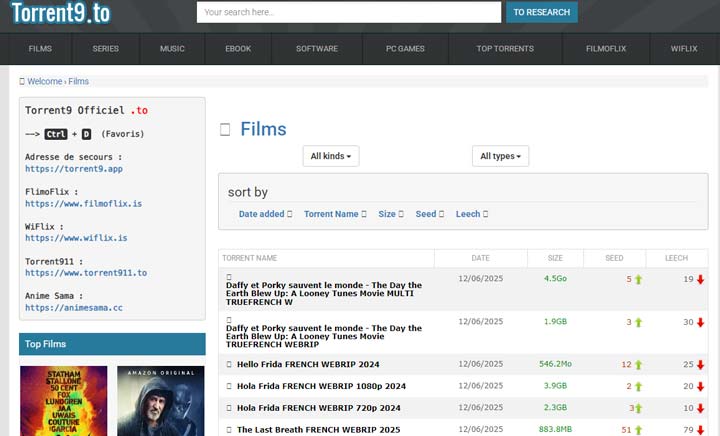Open the MUSIC navigation tab
The width and height of the screenshot is (720, 436).
coord(172,49)
